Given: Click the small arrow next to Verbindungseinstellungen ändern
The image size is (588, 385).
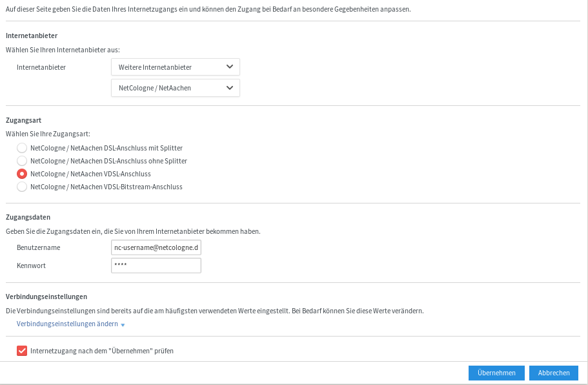Looking at the screenshot, I should [123, 325].
